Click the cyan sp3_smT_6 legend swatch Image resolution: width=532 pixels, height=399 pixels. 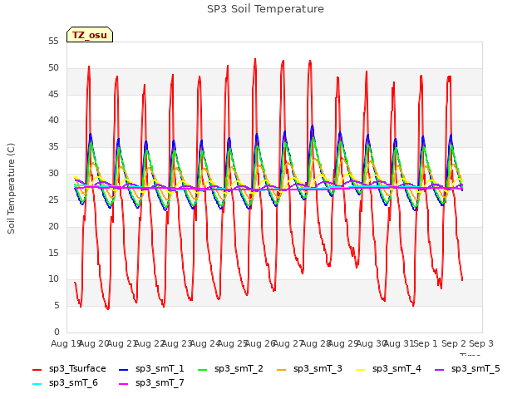(x=37, y=384)
